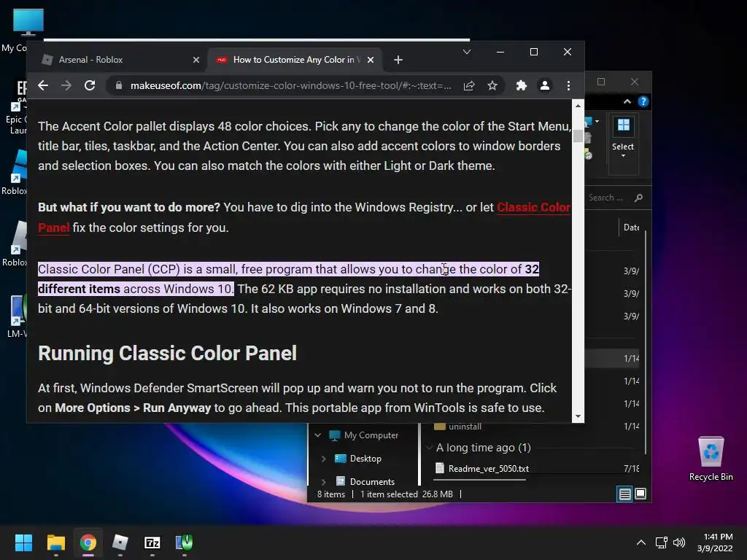Open the clock showing 1:41 PM
Screen dimensions: 747x560
tap(715, 542)
